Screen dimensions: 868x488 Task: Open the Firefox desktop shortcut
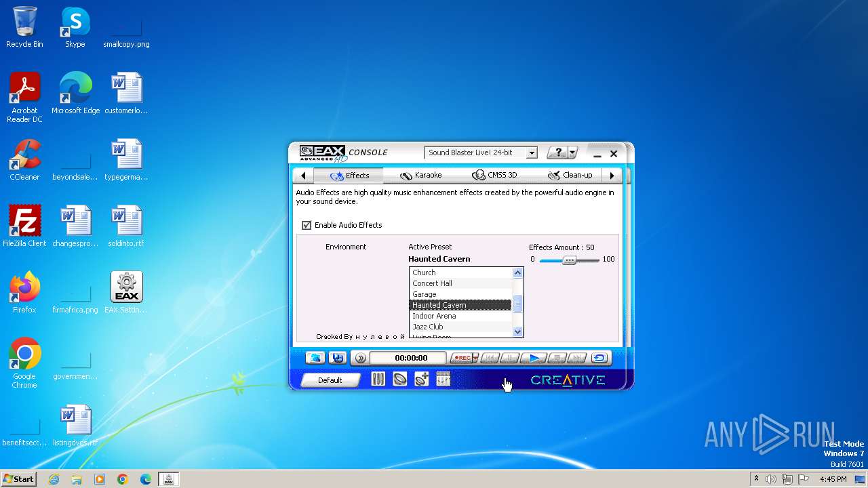pos(24,293)
